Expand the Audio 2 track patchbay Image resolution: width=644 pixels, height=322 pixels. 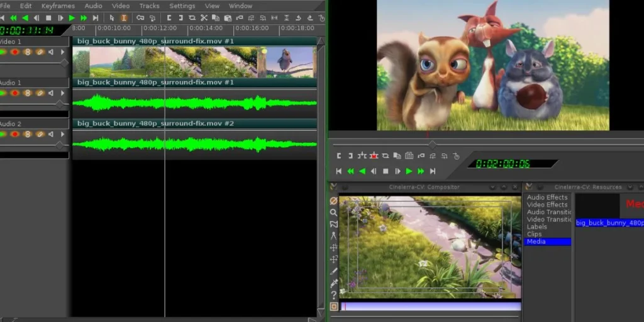tap(63, 135)
